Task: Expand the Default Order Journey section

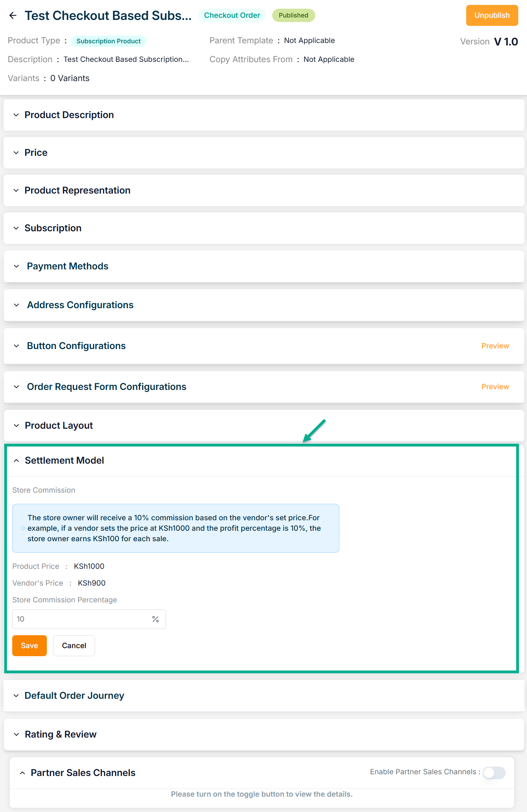Action: (x=16, y=696)
